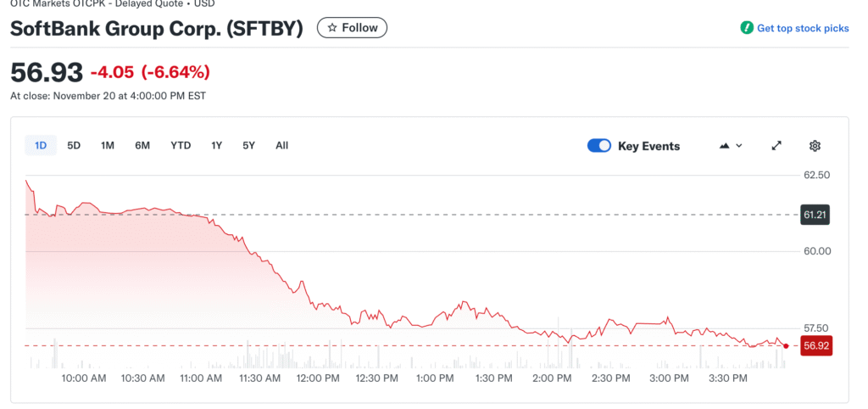This screenshot has width=868, height=409.
Task: Click the red current price dot on chart
Action: [x=787, y=345]
